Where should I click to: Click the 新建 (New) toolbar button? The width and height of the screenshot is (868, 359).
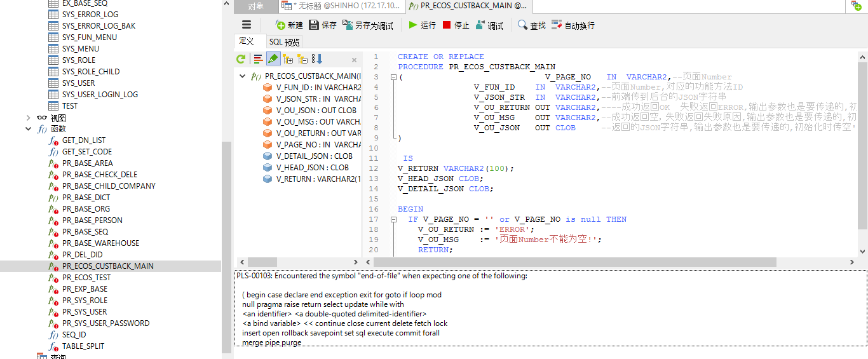point(289,25)
